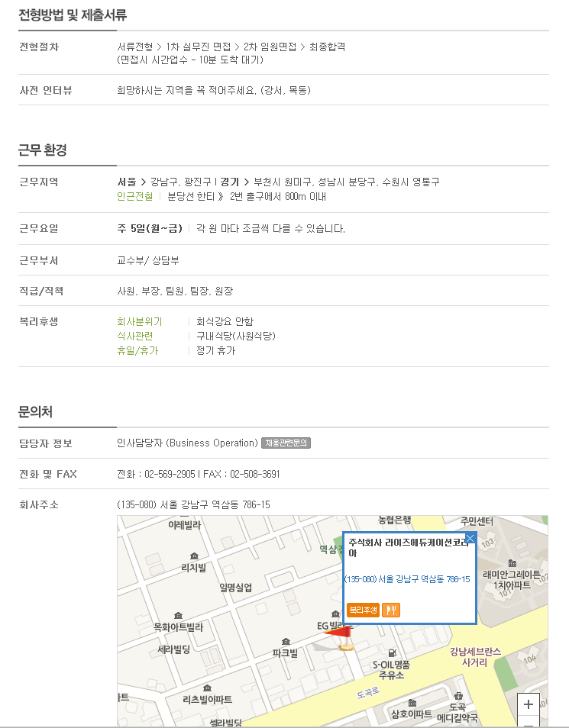Click the 리치빌 building icon on map
The height and width of the screenshot is (728, 569).
click(x=194, y=556)
